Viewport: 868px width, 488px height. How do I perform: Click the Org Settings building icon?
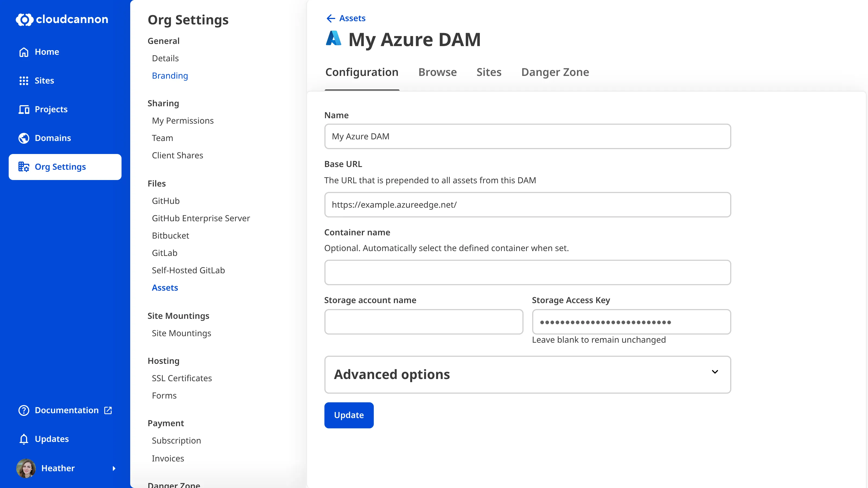(x=24, y=167)
